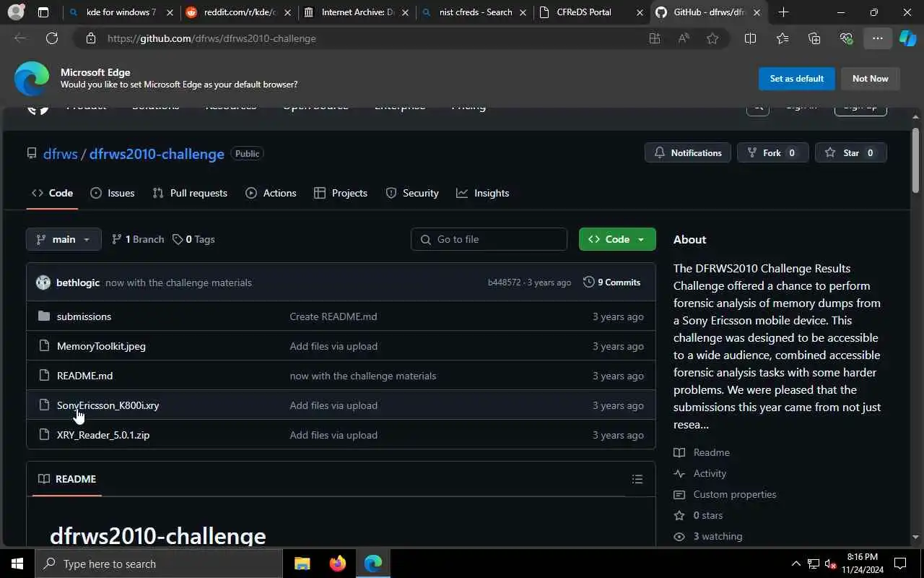Fork the repository
This screenshot has height=578, width=924.
(x=772, y=152)
